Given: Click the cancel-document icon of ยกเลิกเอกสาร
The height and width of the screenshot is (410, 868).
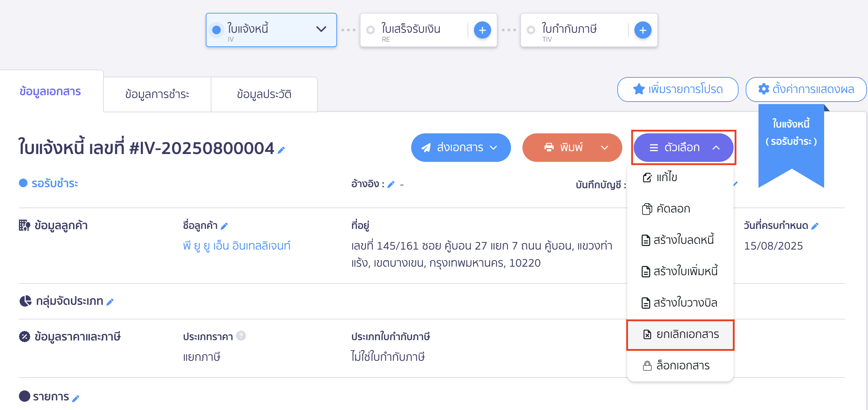Looking at the screenshot, I should (647, 334).
